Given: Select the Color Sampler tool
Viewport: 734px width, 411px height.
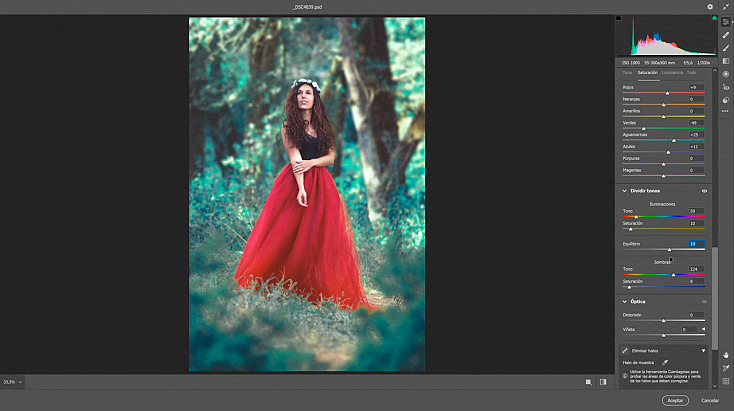Looking at the screenshot, I should click(x=726, y=368).
